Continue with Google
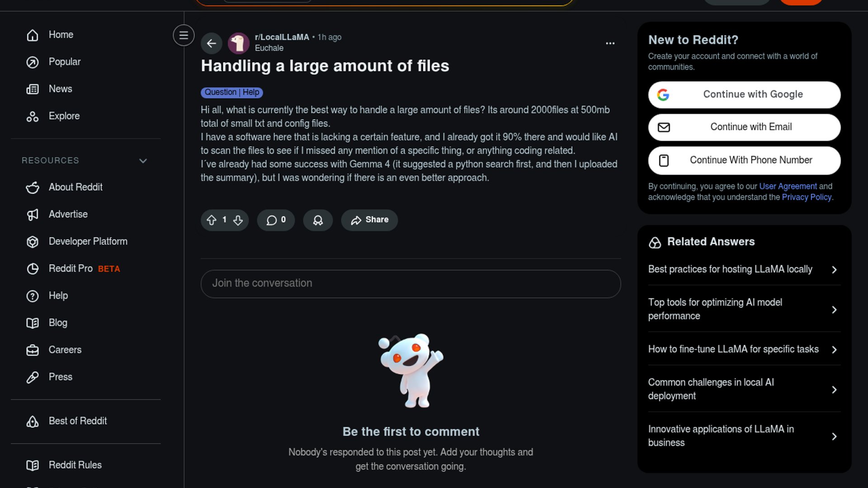868x488 pixels. click(744, 95)
